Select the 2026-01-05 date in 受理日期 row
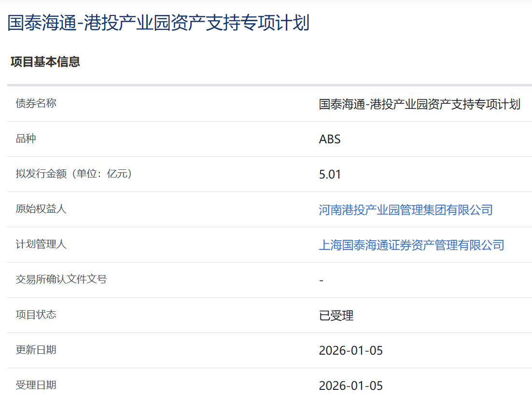 coord(350,386)
